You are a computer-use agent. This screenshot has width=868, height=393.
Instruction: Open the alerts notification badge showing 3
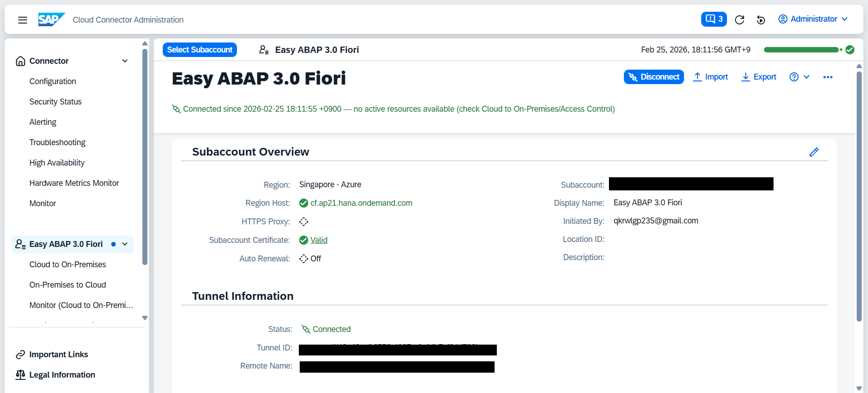coord(714,19)
